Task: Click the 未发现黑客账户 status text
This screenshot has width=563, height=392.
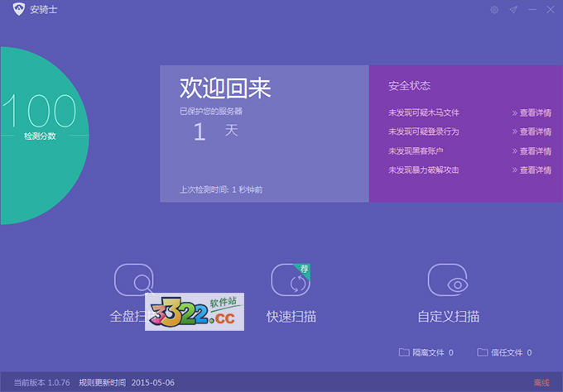Action: (x=416, y=151)
